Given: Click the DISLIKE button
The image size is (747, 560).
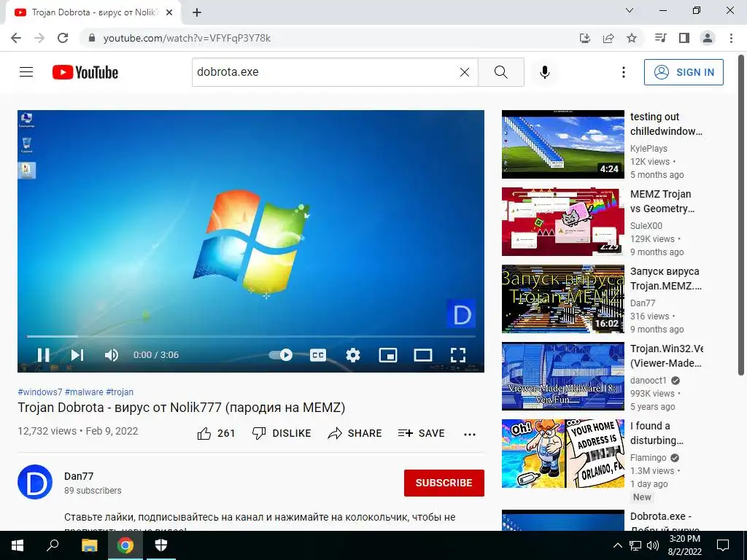Looking at the screenshot, I should (x=281, y=433).
